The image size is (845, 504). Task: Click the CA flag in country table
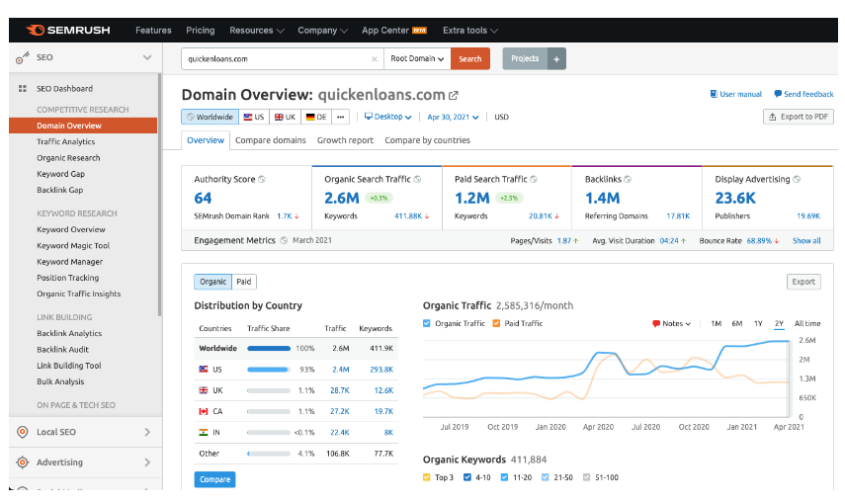click(x=204, y=411)
